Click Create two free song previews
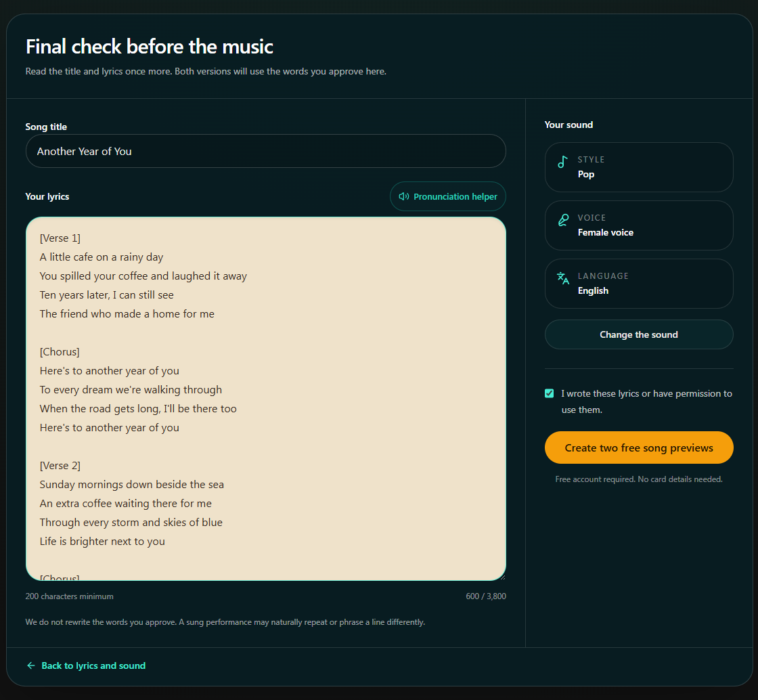The width and height of the screenshot is (758, 700). (x=639, y=447)
